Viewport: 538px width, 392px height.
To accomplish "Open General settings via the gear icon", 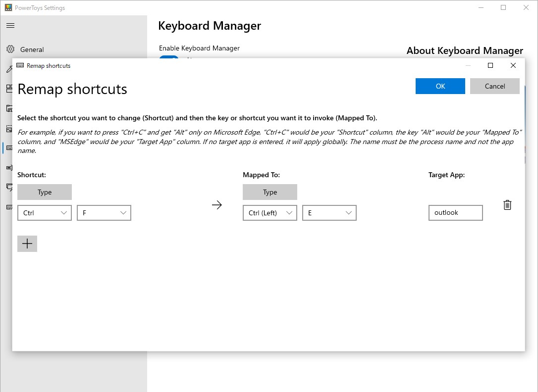I will click(x=10, y=49).
